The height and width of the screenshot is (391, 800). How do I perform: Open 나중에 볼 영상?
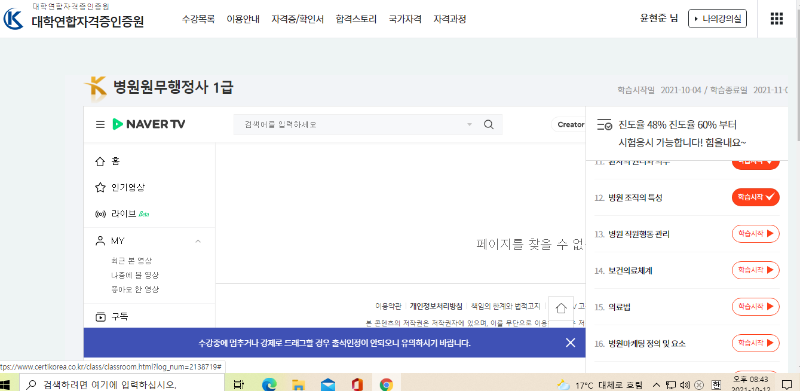[x=135, y=275]
